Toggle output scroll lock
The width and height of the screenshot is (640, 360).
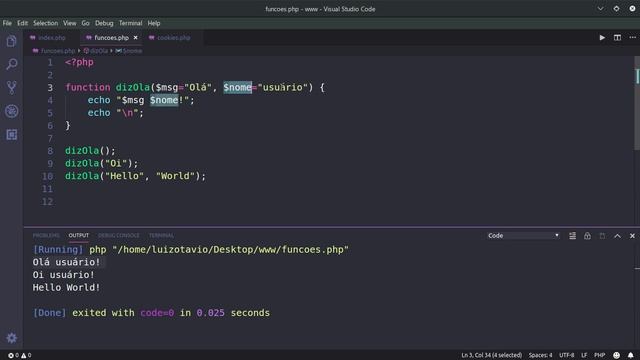tap(587, 236)
